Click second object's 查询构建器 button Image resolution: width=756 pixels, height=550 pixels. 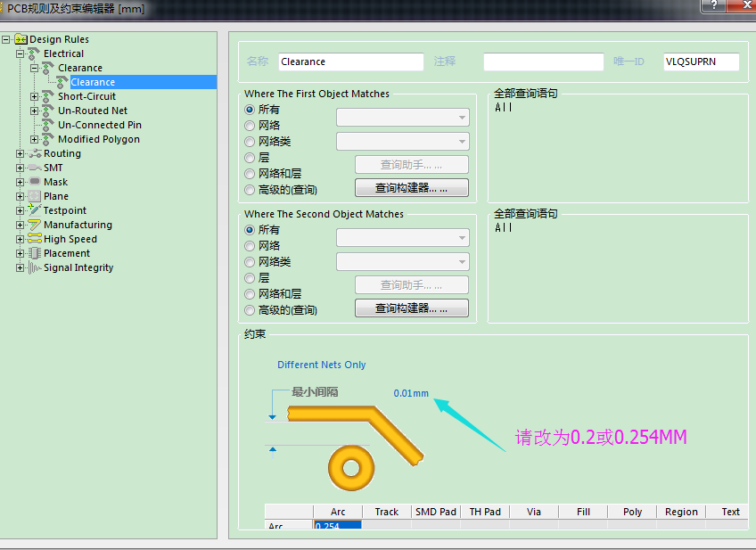411,308
